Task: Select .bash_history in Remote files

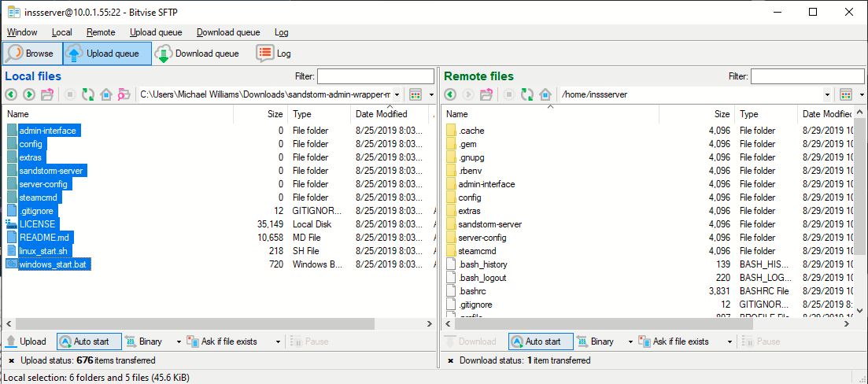Action: pos(482,264)
